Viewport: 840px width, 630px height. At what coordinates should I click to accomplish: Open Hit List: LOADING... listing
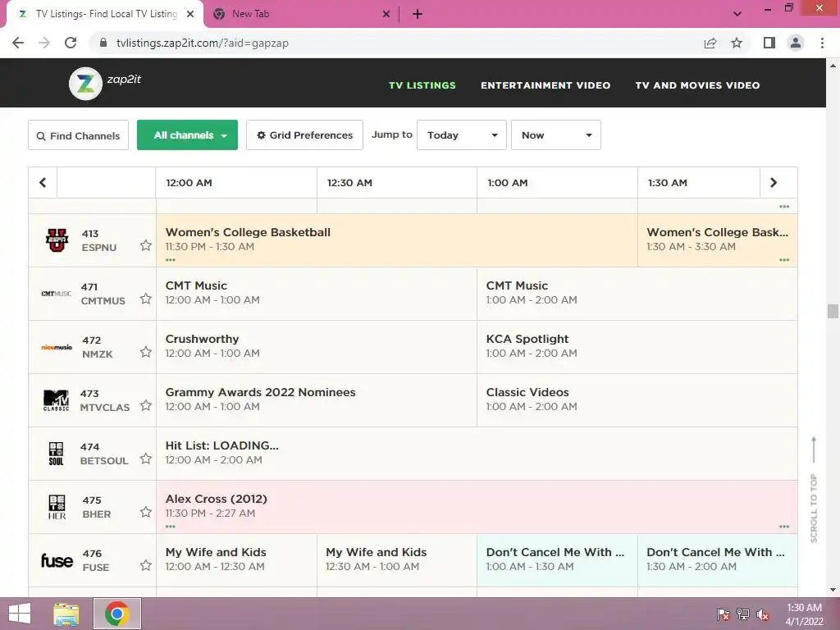click(477, 454)
